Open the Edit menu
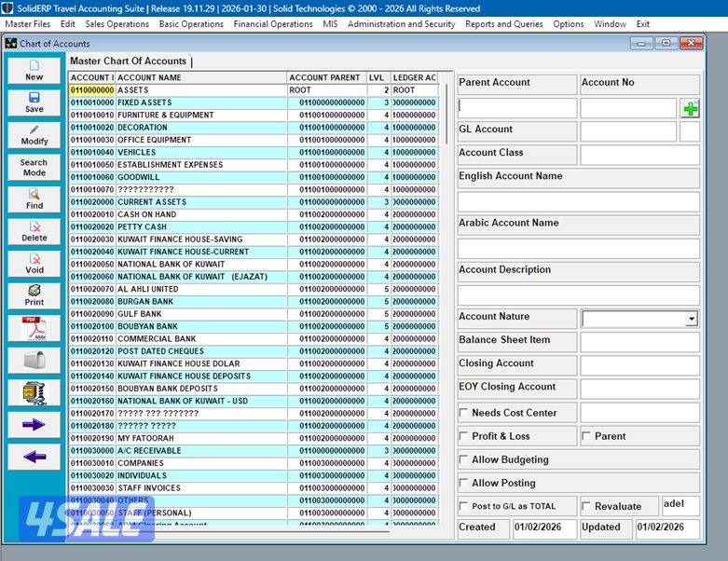The width and height of the screenshot is (728, 561). [x=68, y=24]
